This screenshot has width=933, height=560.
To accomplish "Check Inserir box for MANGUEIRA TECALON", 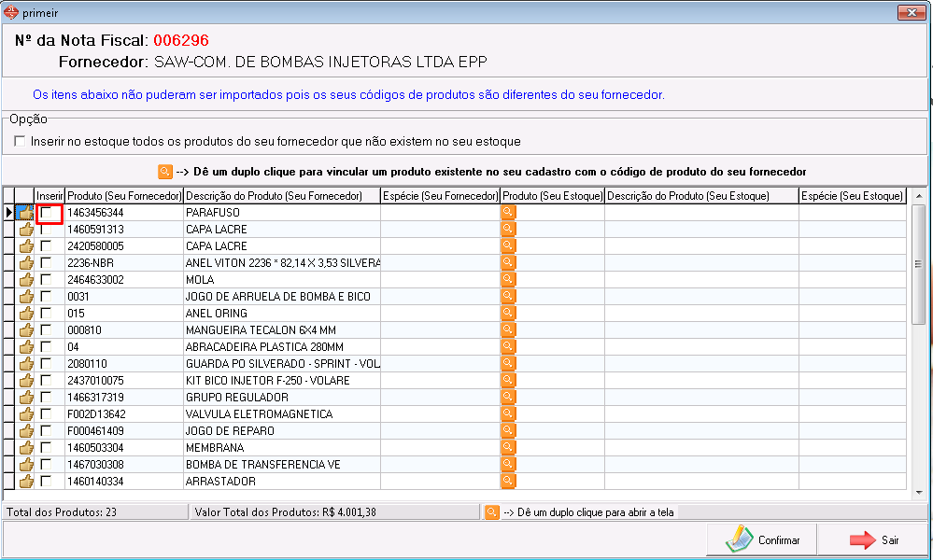I will pyautogui.click(x=46, y=330).
